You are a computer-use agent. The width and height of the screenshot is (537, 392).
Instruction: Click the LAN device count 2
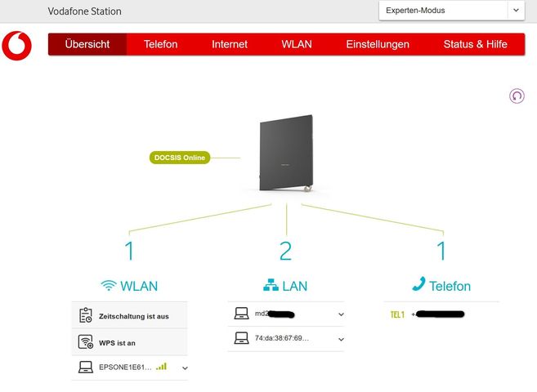[285, 251]
